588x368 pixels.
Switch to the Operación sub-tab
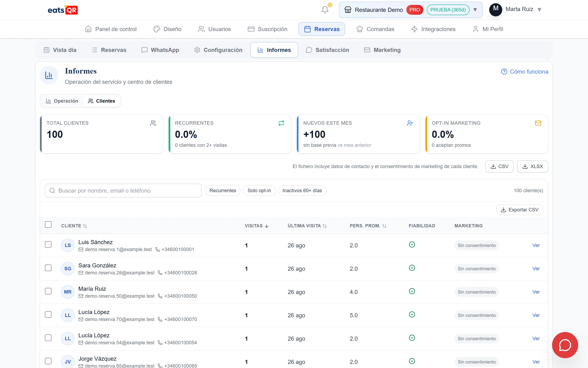[62, 101]
